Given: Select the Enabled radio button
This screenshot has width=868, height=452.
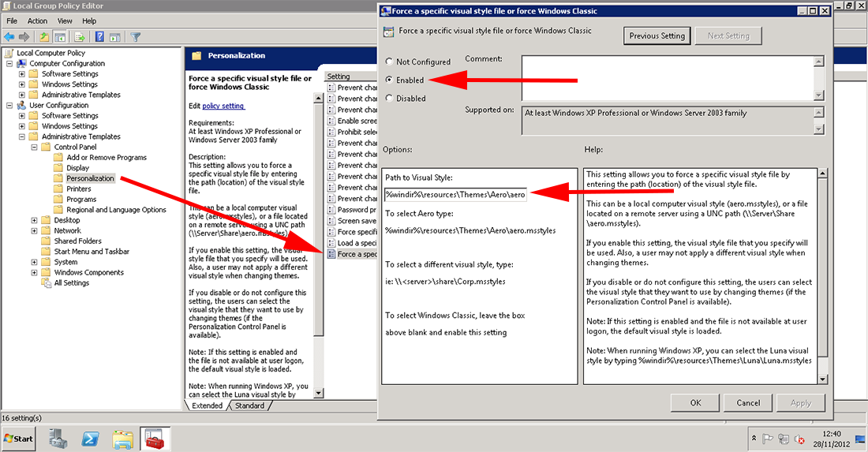Looking at the screenshot, I should [389, 80].
